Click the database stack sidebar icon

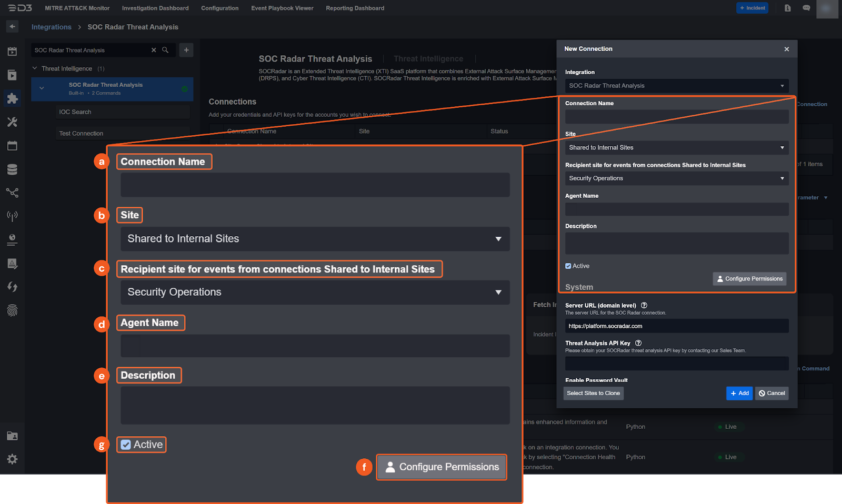coord(12,169)
